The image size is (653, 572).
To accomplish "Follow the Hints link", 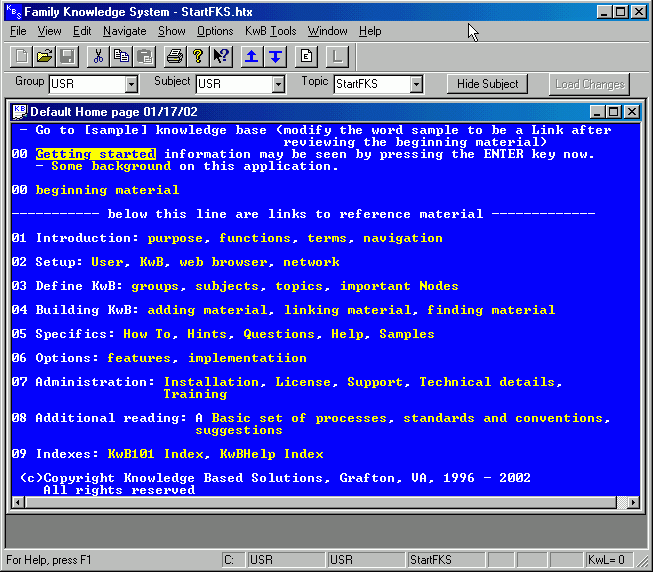I will click(x=207, y=334).
